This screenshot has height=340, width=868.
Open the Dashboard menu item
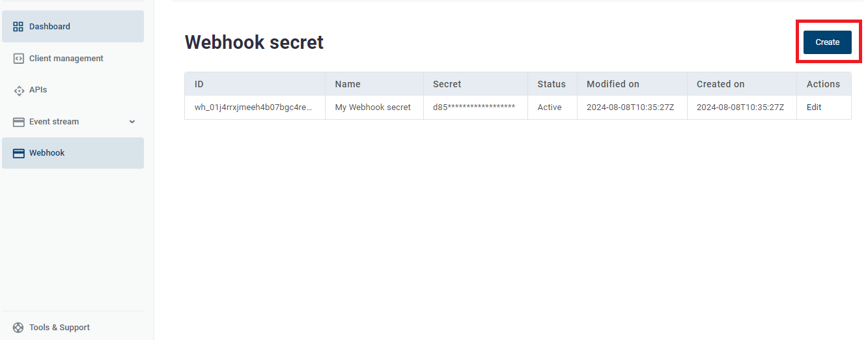(49, 27)
